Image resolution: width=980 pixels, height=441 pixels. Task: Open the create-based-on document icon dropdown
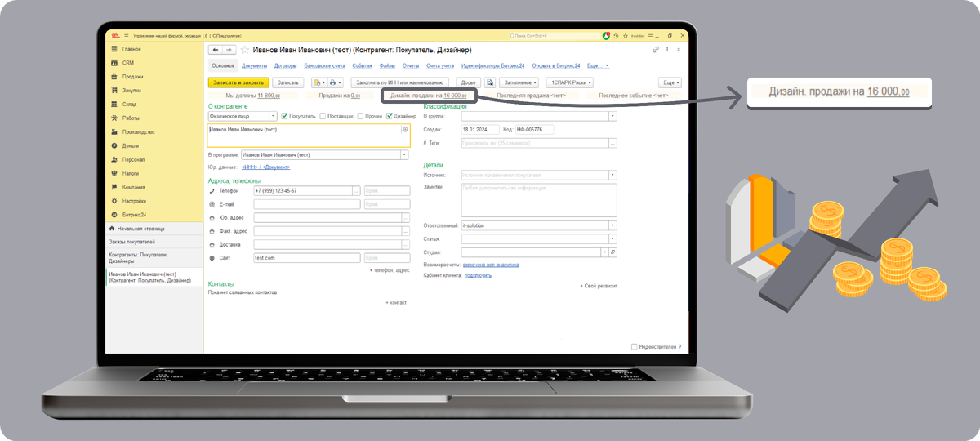tap(319, 82)
